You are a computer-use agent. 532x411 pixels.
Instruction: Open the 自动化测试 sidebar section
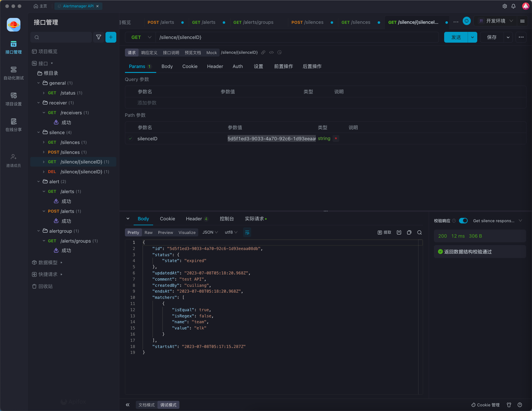(14, 73)
